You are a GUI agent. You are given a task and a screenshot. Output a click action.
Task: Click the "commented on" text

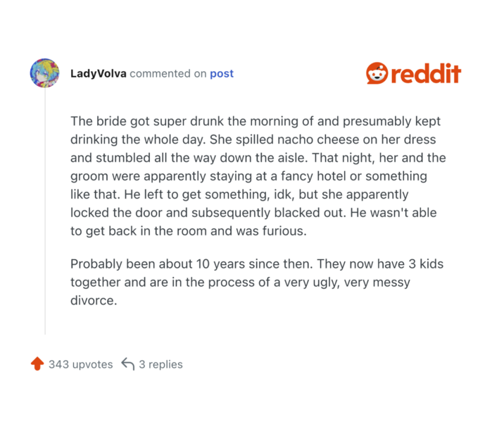(168, 73)
